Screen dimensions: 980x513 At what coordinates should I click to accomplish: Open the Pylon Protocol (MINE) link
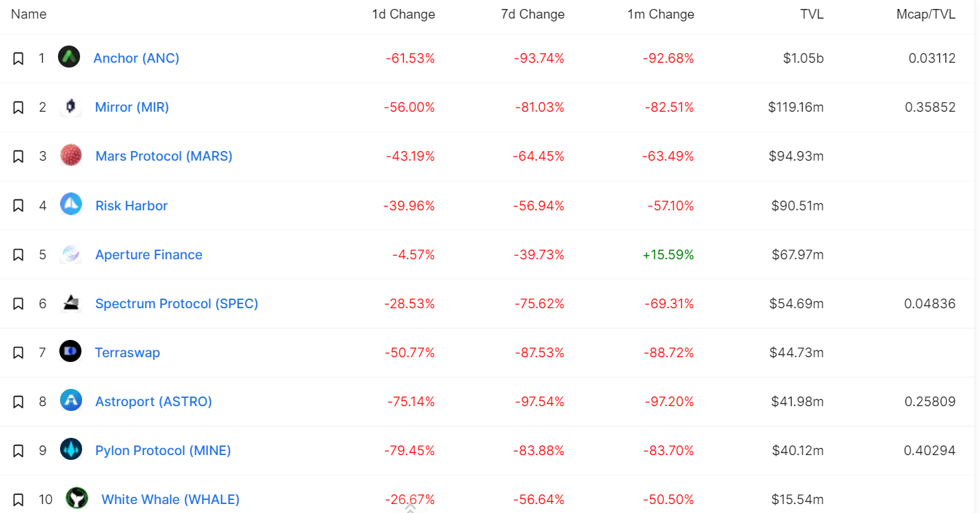click(x=163, y=450)
